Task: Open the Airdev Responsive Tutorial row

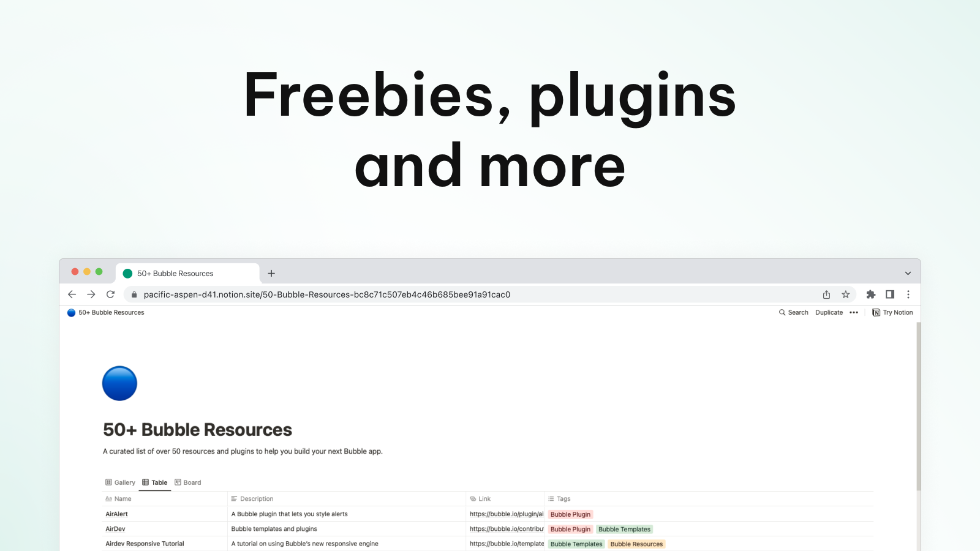Action: (x=145, y=544)
